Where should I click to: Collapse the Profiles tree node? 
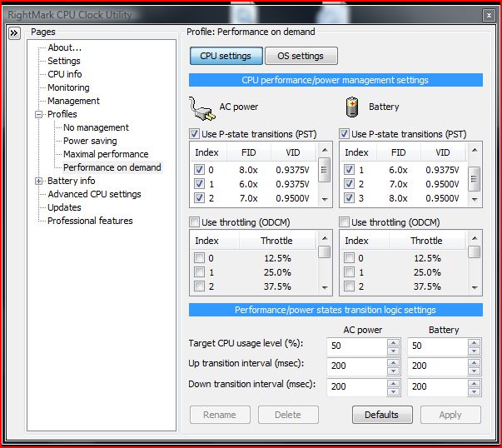39,114
